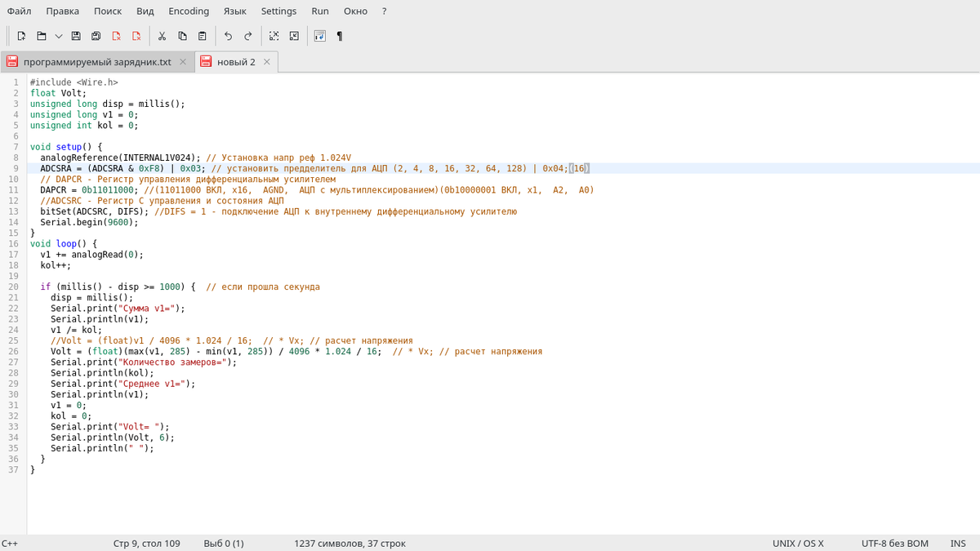Select the новый 2 tab
The width and height of the screenshot is (980, 551).
pos(236,62)
